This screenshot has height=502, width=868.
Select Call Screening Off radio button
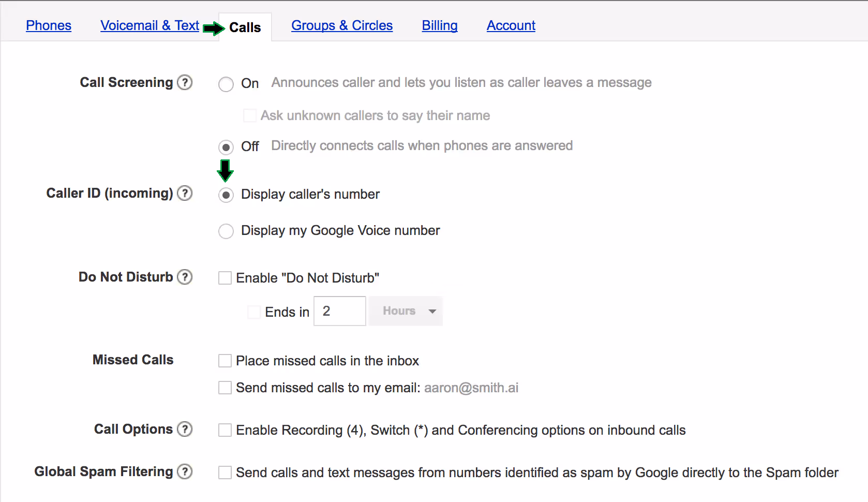226,147
